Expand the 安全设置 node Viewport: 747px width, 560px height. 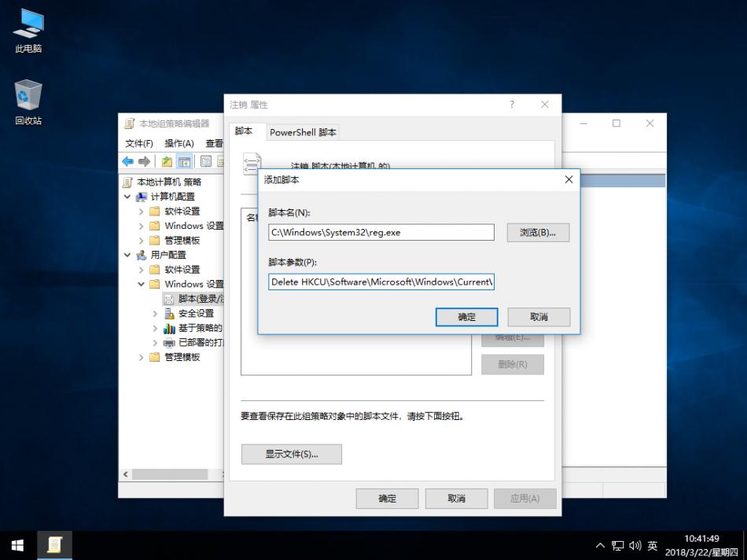[x=155, y=314]
